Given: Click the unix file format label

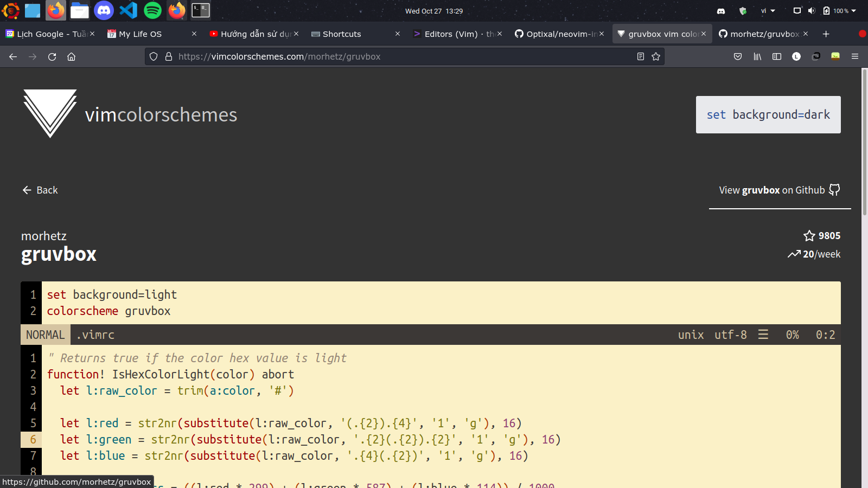Looking at the screenshot, I should click(x=691, y=335).
